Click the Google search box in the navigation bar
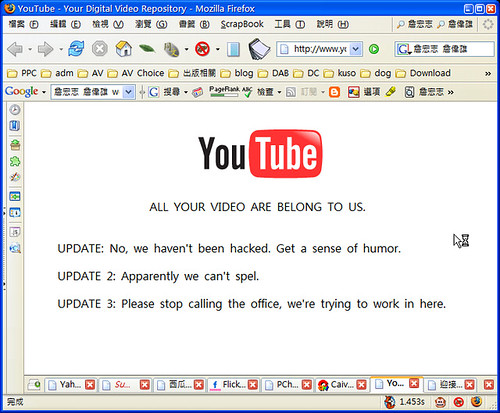 (444, 49)
